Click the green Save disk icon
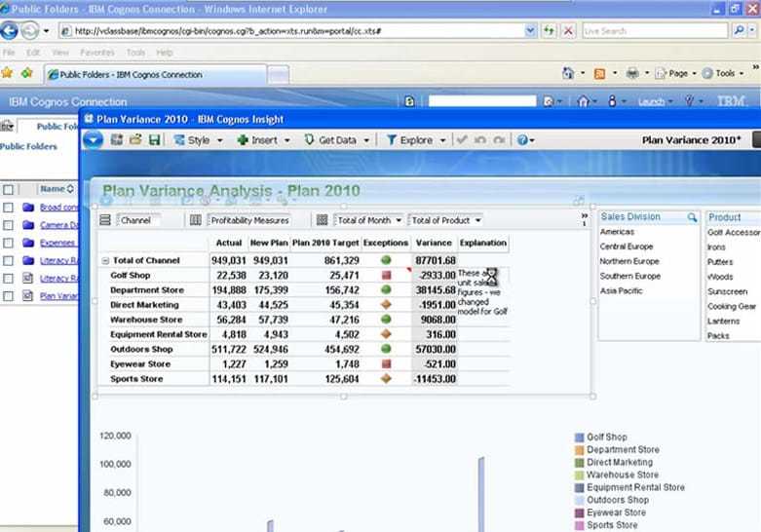This screenshot has width=761, height=532. [x=154, y=140]
